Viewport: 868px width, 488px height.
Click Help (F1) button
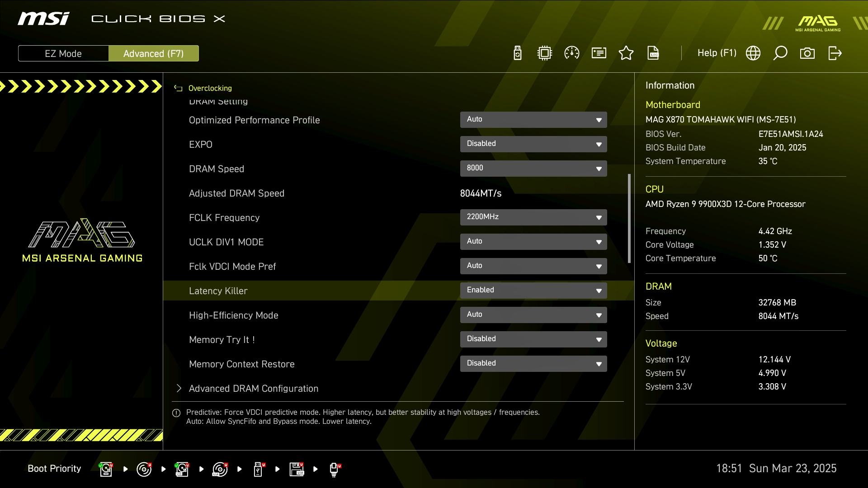pyautogui.click(x=717, y=53)
